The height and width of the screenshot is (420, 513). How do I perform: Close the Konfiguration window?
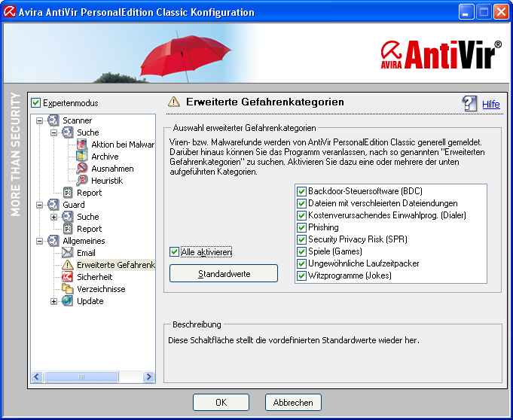click(501, 12)
